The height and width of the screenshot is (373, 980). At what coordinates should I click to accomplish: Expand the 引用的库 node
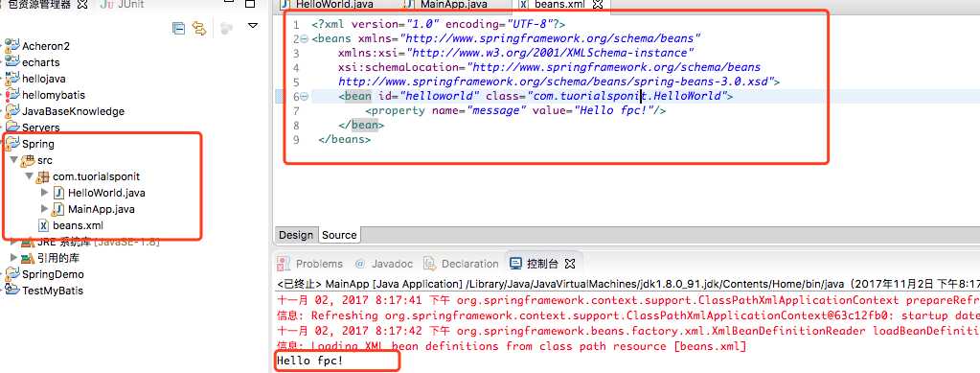tap(14, 258)
